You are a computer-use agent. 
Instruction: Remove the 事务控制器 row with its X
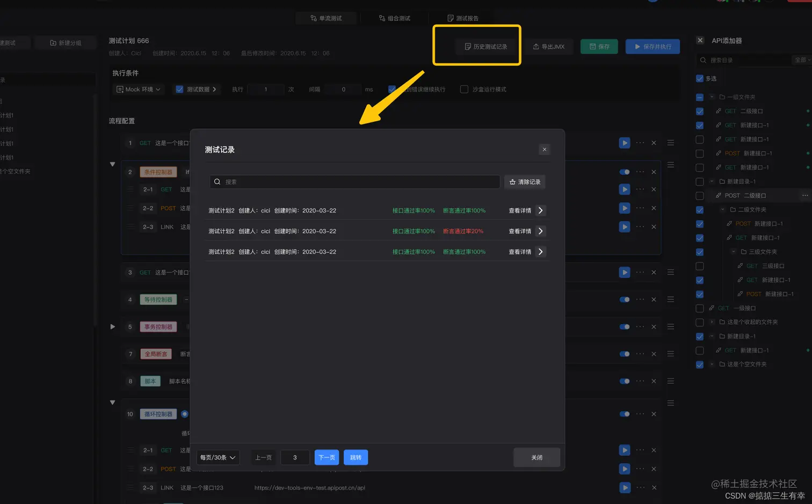pyautogui.click(x=654, y=327)
